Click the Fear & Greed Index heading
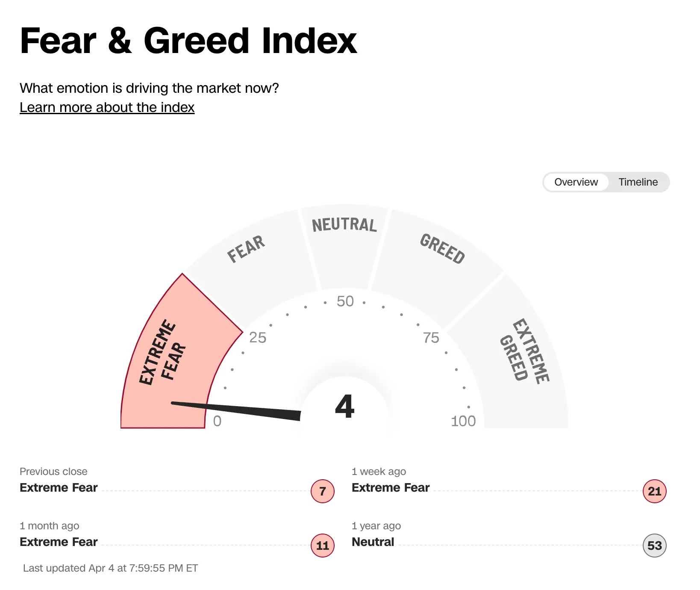 pos(188,41)
